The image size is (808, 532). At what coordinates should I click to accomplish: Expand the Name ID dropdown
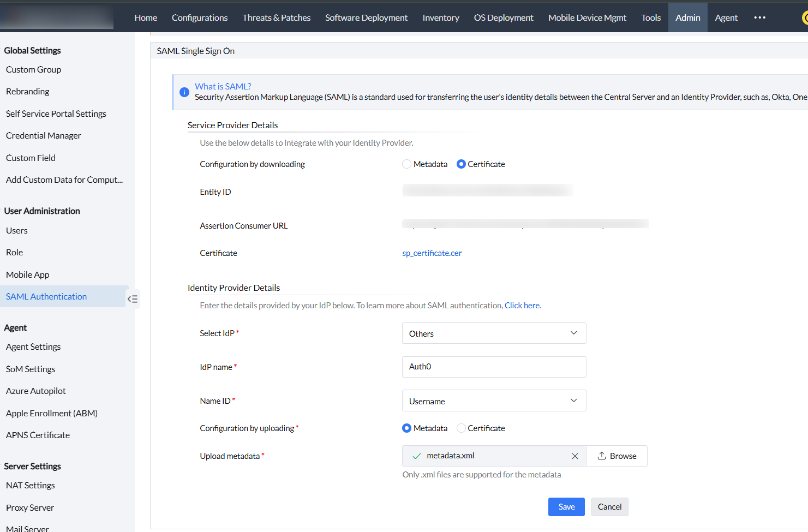494,401
